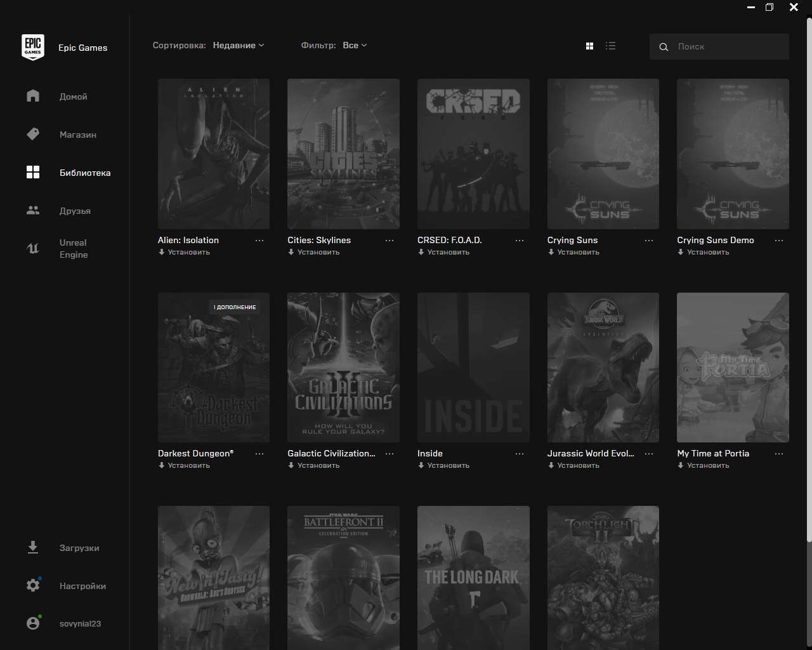Install Cities: Skylines via Установить
812x650 pixels.
[x=314, y=252]
